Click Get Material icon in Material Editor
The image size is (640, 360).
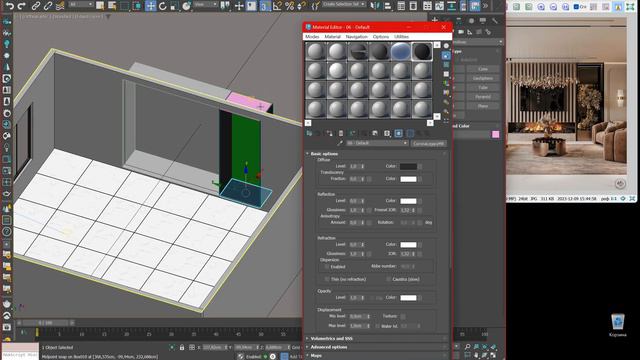coord(309,133)
